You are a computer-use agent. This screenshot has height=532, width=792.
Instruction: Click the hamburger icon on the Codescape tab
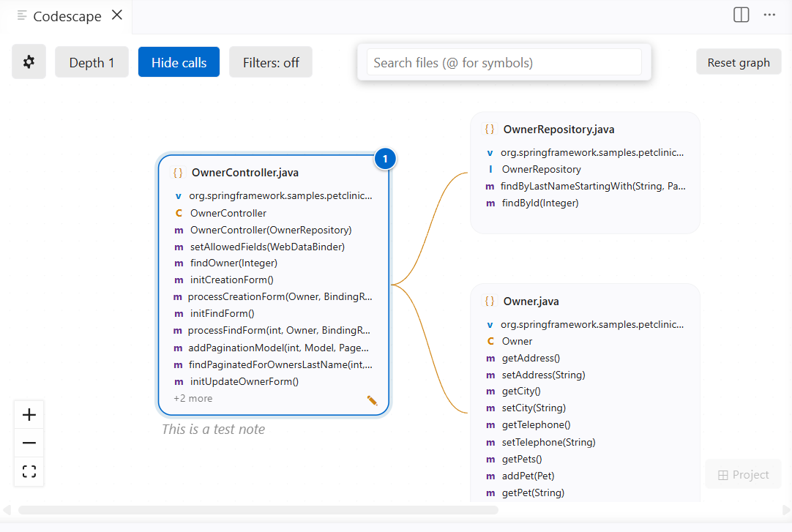point(20,15)
